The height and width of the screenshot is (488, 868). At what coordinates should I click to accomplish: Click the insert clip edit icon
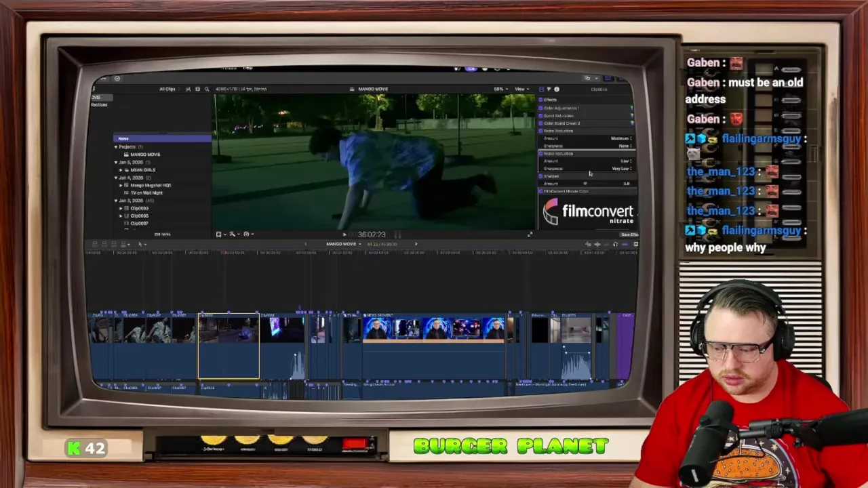point(104,244)
